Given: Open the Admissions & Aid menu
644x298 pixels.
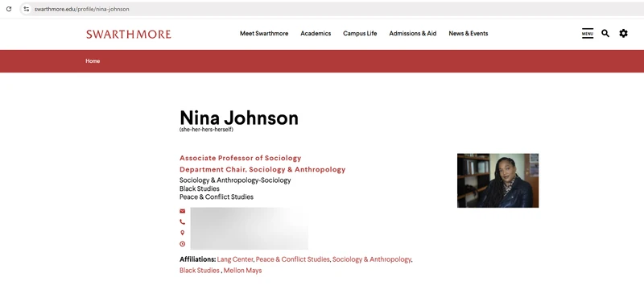Looking at the screenshot, I should pos(413,34).
